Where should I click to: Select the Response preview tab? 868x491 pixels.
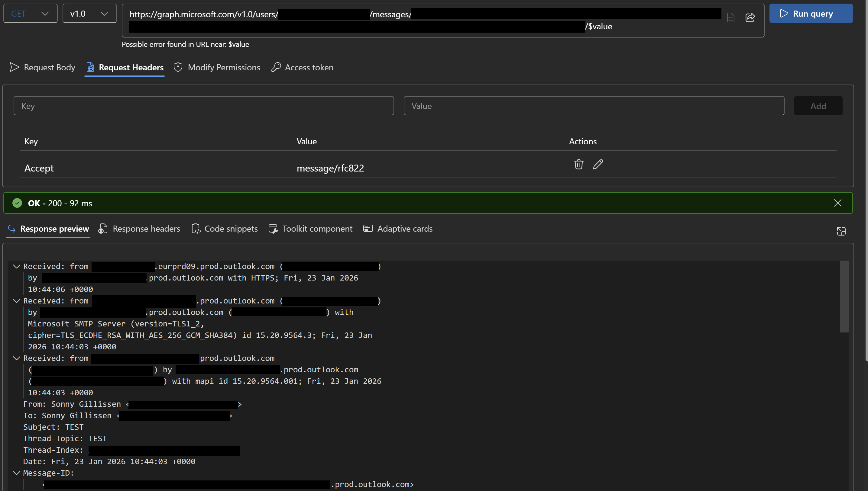[x=48, y=229]
